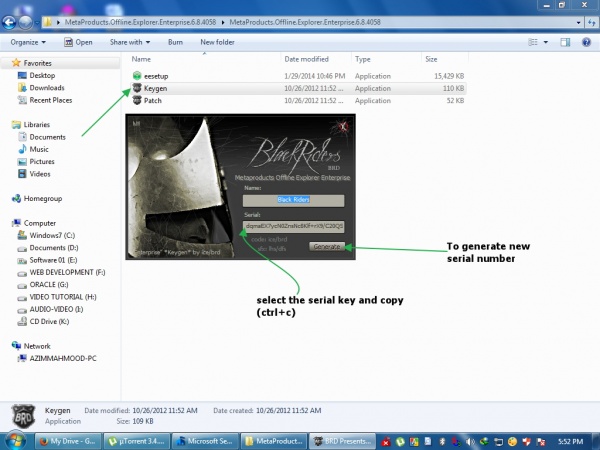Click the clock showing 5:52 PM
The image size is (600, 450).
click(x=571, y=442)
